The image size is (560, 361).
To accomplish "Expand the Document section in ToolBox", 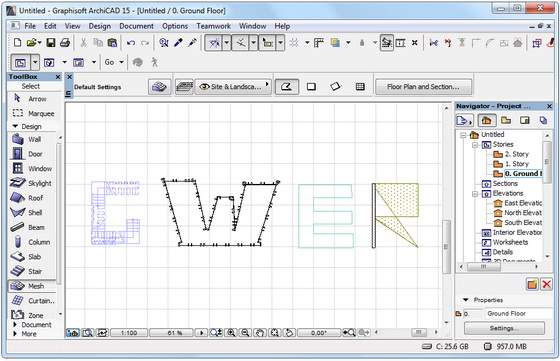I will [x=15, y=325].
